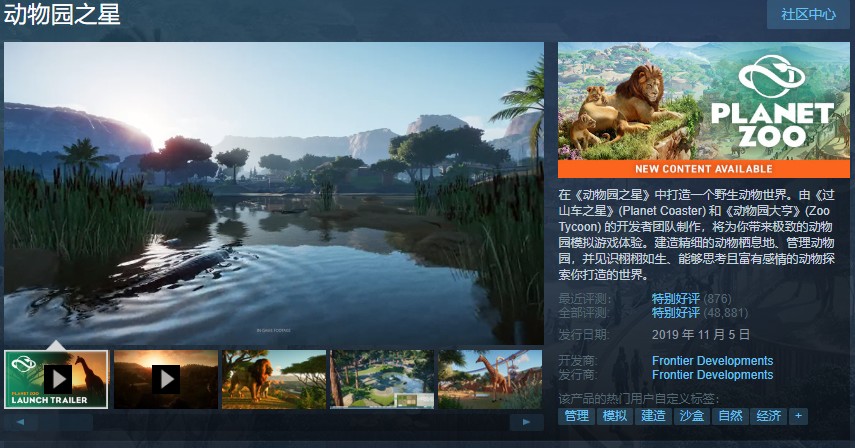The image size is (855, 448).
Task: Select the 建造 tag
Action: (653, 416)
